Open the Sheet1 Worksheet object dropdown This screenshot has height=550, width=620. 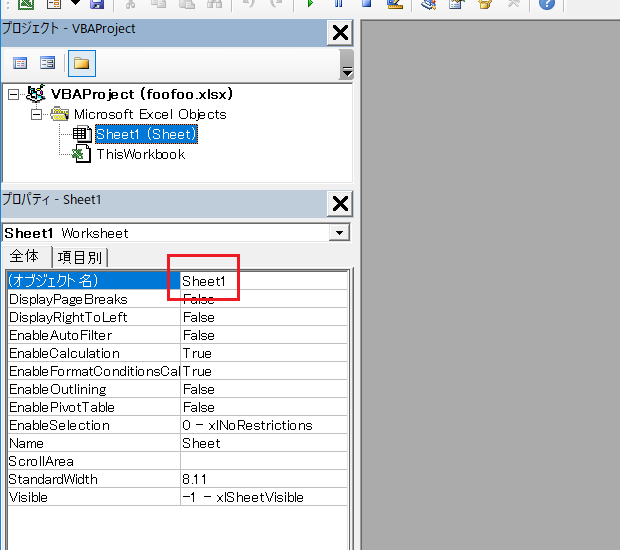click(x=341, y=233)
